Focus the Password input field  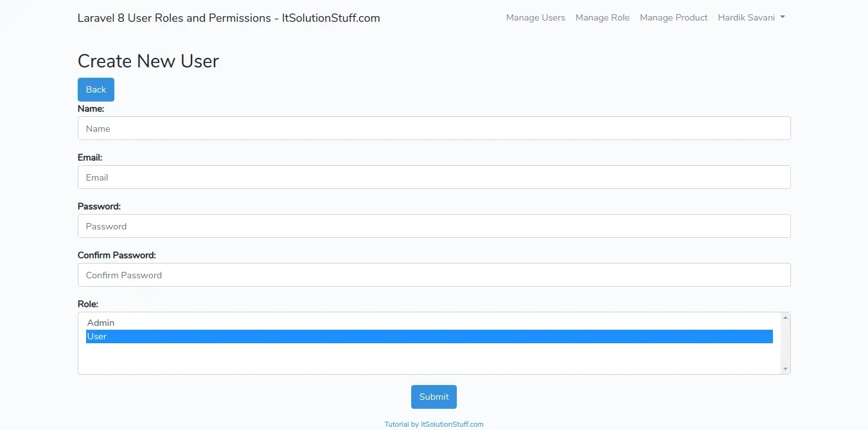(434, 226)
